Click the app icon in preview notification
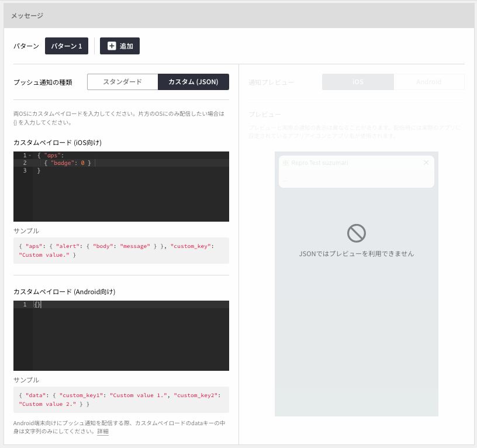 (x=286, y=163)
